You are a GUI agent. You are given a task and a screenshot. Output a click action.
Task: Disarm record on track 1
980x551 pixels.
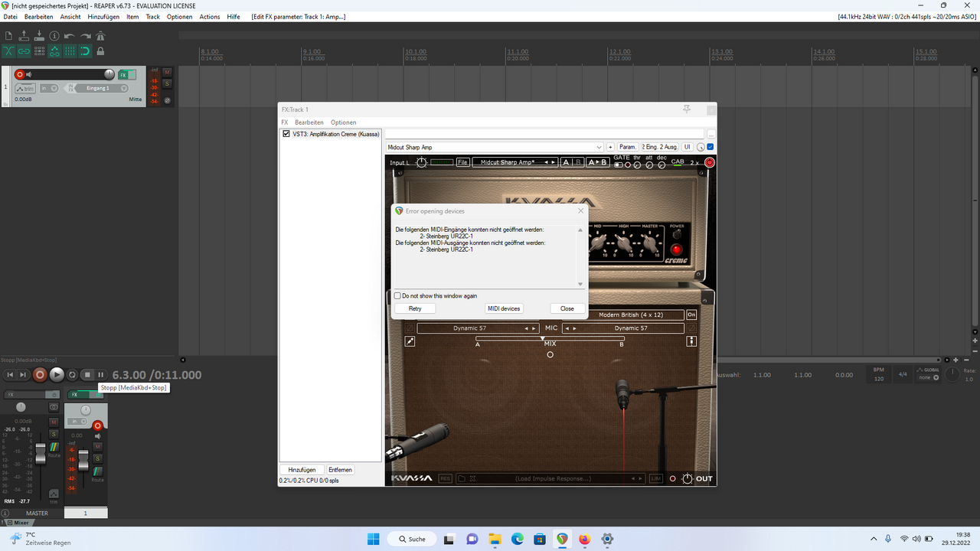[20, 74]
